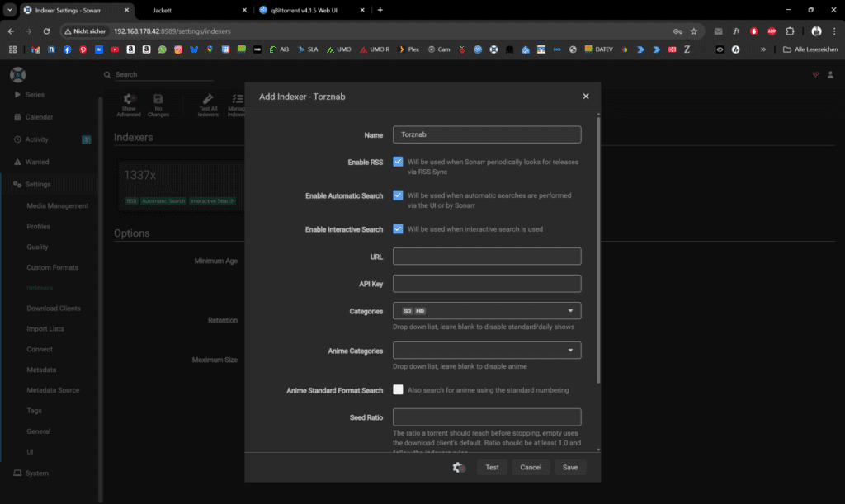
Task: Open the WhatsApp bookmark
Action: coord(163,49)
